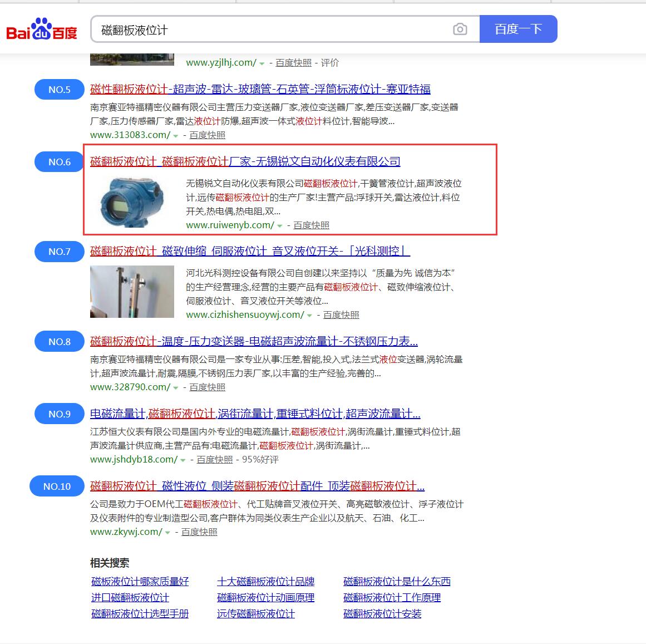Open 百度快照 for www.313083.com
646x644 pixels.
(x=207, y=135)
